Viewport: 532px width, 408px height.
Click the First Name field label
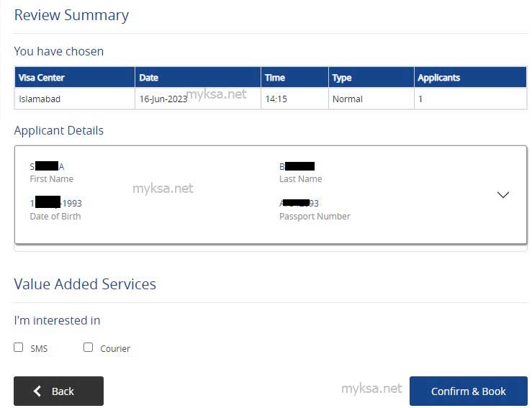point(52,178)
